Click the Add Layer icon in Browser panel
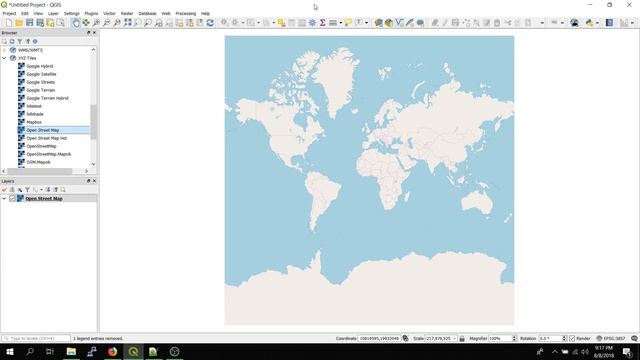The image size is (640, 360). 4,41
